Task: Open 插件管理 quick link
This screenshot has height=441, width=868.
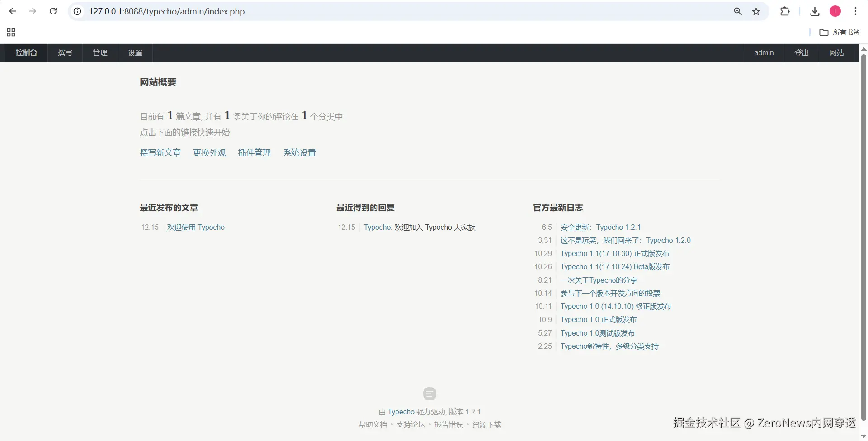Action: pyautogui.click(x=255, y=153)
